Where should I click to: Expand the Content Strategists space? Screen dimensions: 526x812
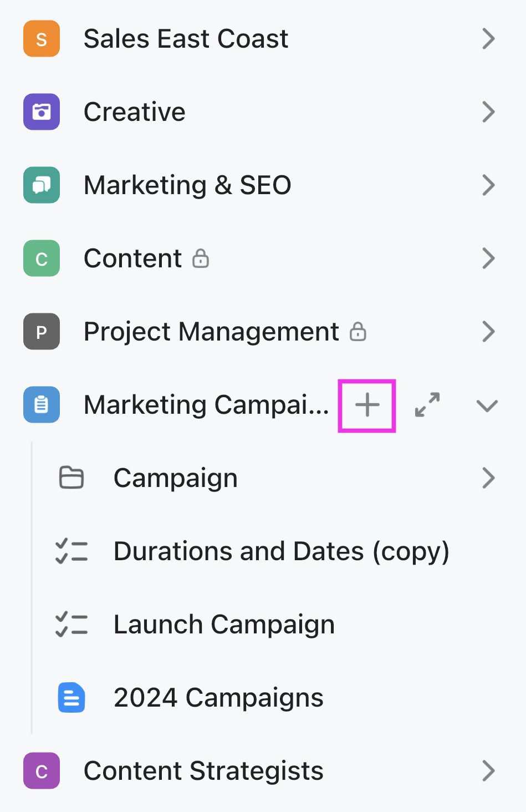pyautogui.click(x=488, y=770)
